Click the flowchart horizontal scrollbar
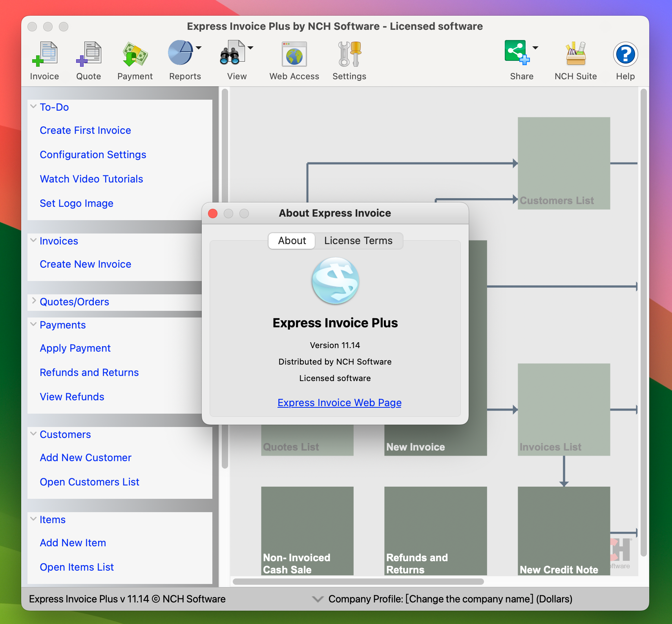Screen dimensions: 672x624 click(358, 582)
